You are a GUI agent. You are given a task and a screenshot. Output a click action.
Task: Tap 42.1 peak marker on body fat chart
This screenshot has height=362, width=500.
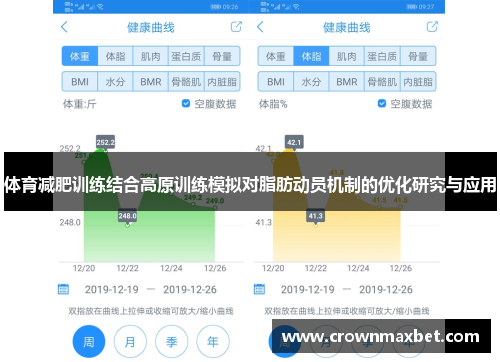coord(294,143)
